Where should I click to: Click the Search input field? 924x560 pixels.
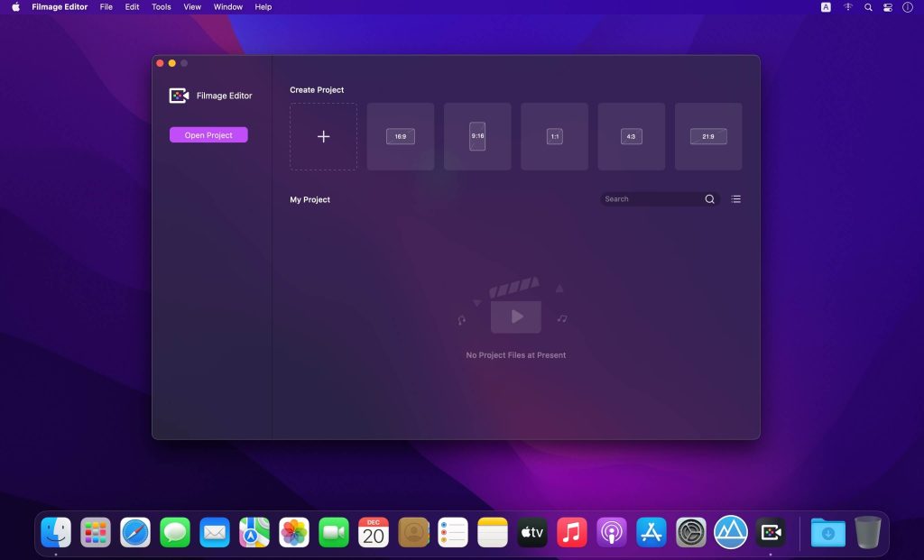(650, 198)
